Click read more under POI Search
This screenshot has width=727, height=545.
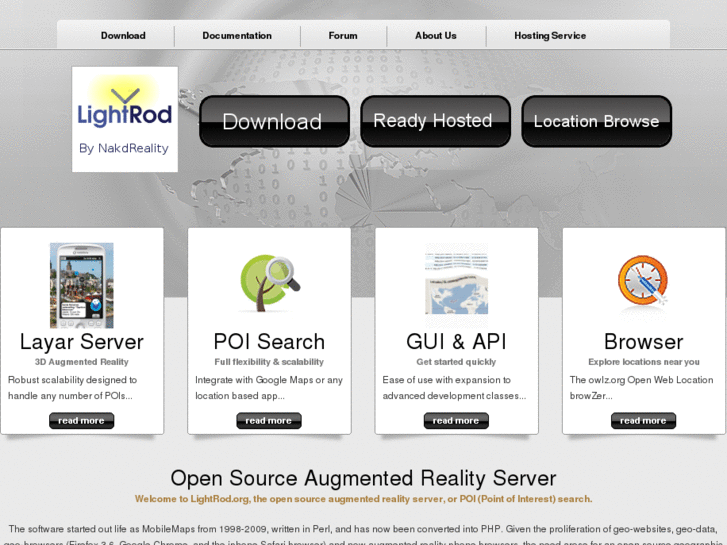pos(269,421)
